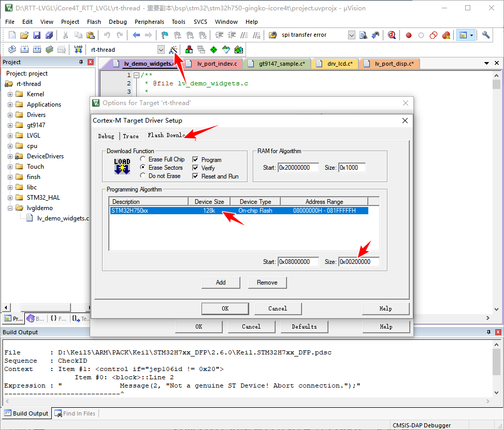Expand the STM32_HAL folder node
504x430 pixels.
10,198
